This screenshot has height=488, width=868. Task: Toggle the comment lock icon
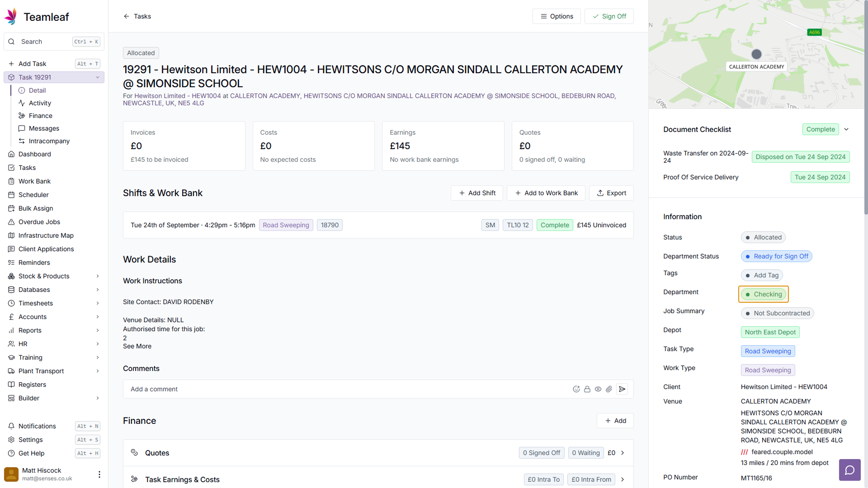click(587, 389)
